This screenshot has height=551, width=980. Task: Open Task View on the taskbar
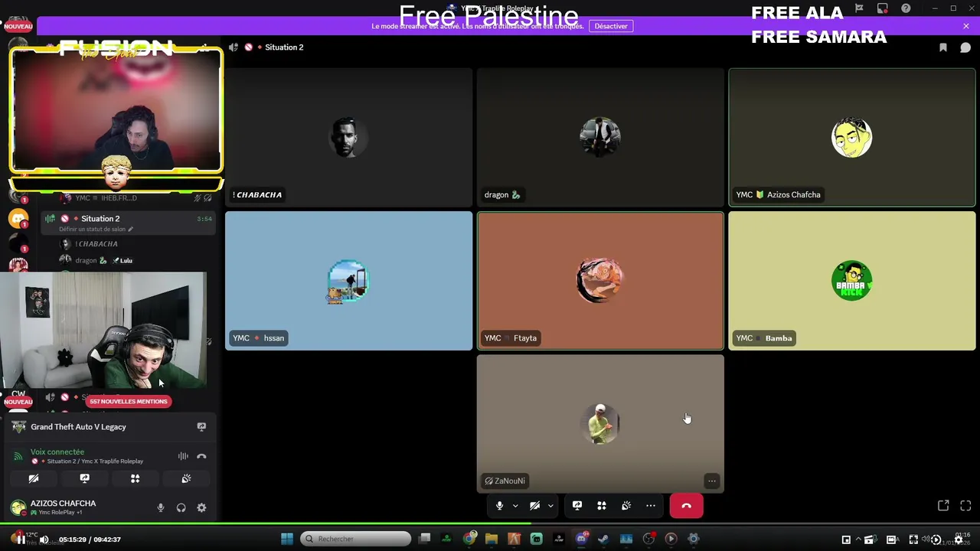(425, 539)
